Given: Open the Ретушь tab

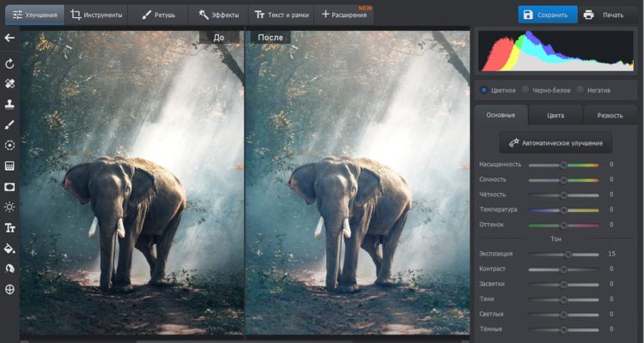Looking at the screenshot, I should coord(157,15).
